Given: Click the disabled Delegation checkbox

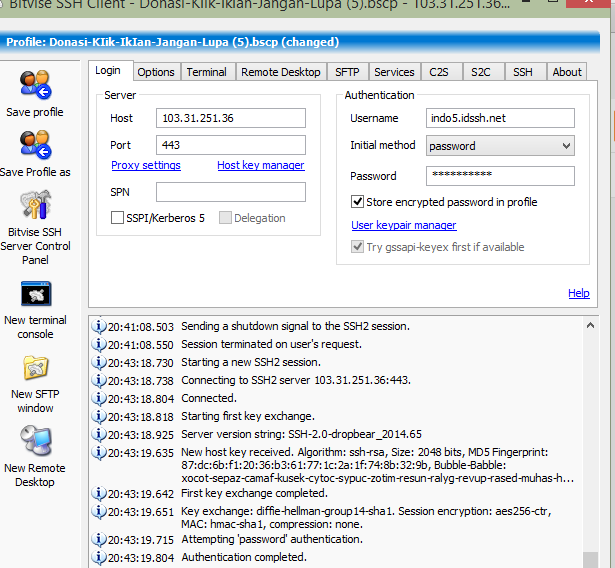Looking at the screenshot, I should click(225, 218).
